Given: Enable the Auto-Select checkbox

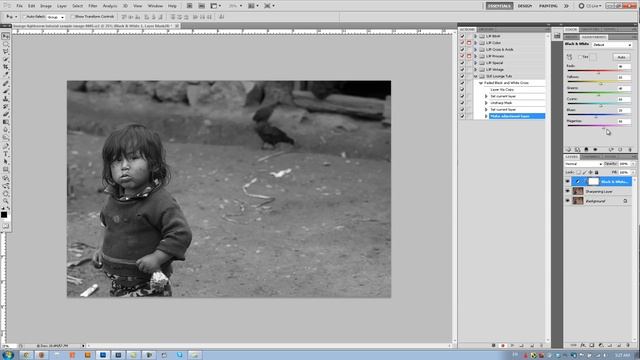Looking at the screenshot, I should coord(24,17).
